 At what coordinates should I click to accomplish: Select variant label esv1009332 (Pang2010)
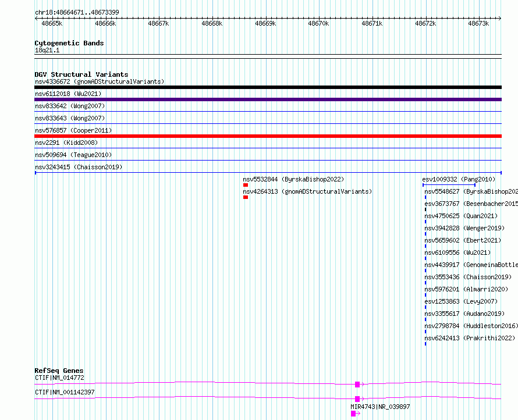pyautogui.click(x=459, y=179)
